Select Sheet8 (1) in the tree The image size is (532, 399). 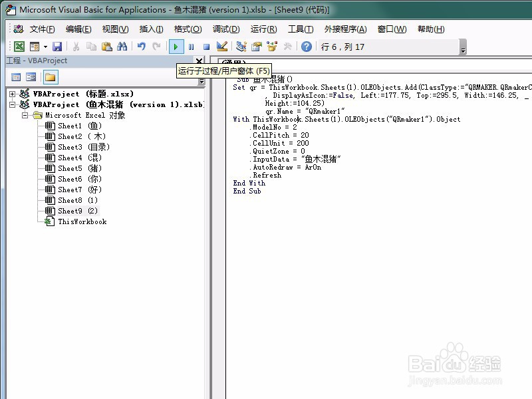(78, 200)
